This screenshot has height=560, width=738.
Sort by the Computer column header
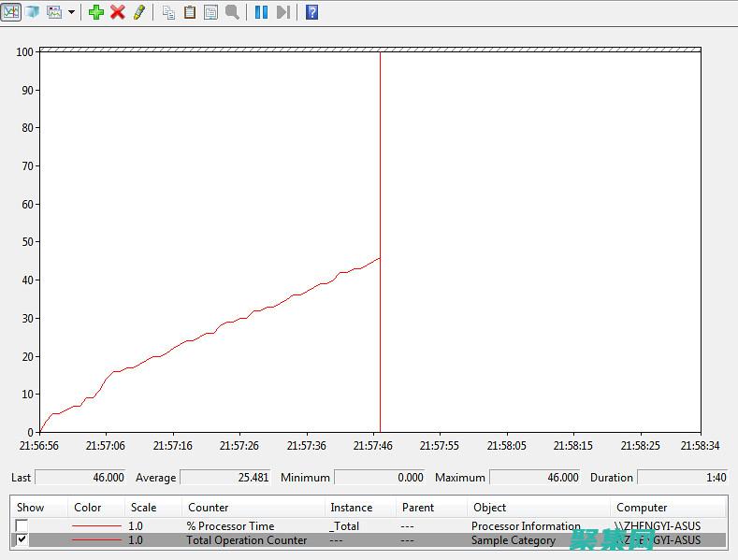click(642, 508)
